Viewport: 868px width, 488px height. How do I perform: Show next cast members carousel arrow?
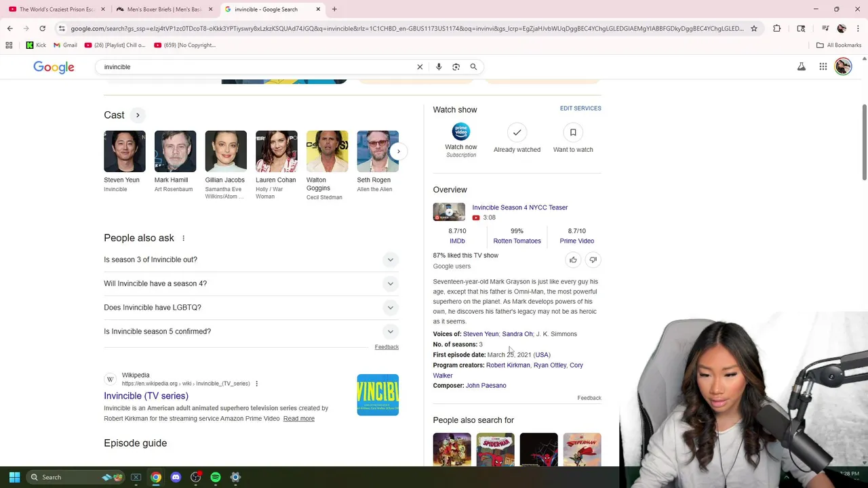[x=398, y=151]
